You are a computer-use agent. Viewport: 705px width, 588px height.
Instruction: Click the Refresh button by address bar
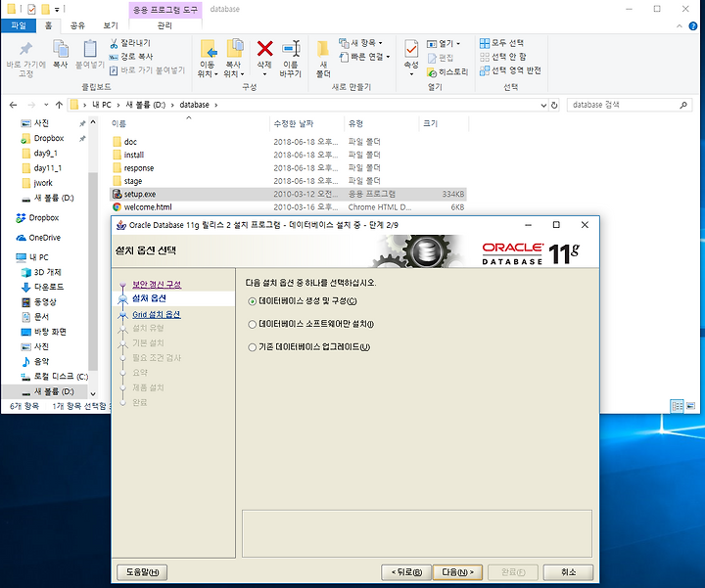[554, 105]
